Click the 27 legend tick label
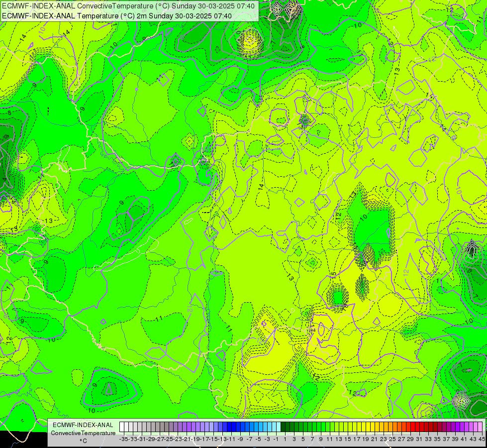This screenshot has height=448, width=487. point(401,439)
